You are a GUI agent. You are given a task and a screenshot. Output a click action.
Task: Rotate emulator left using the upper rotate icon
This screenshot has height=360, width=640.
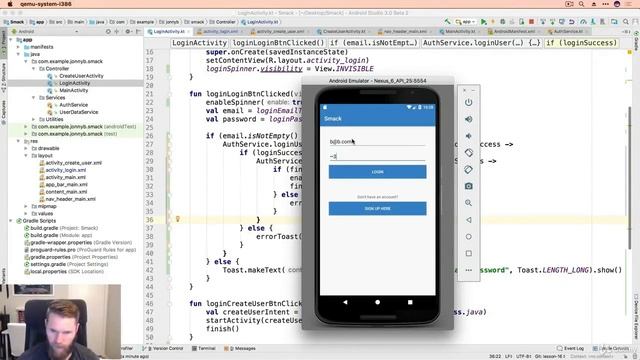tap(469, 153)
